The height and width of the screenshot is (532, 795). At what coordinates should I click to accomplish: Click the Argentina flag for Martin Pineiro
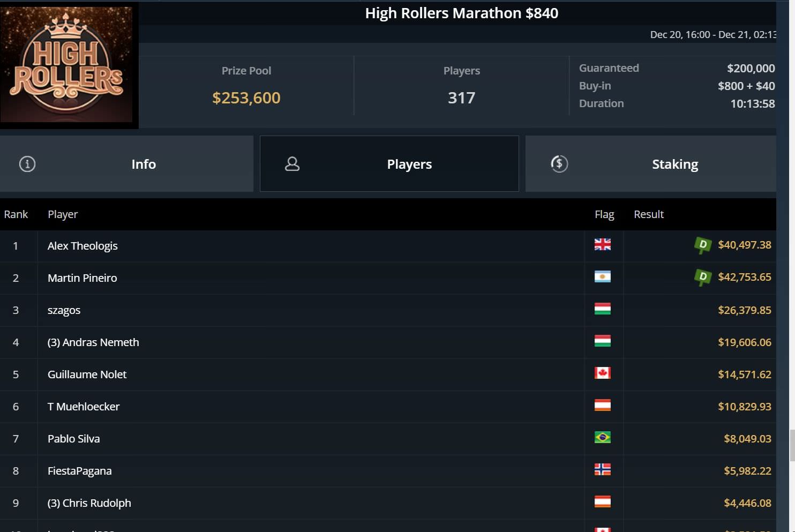(x=602, y=277)
